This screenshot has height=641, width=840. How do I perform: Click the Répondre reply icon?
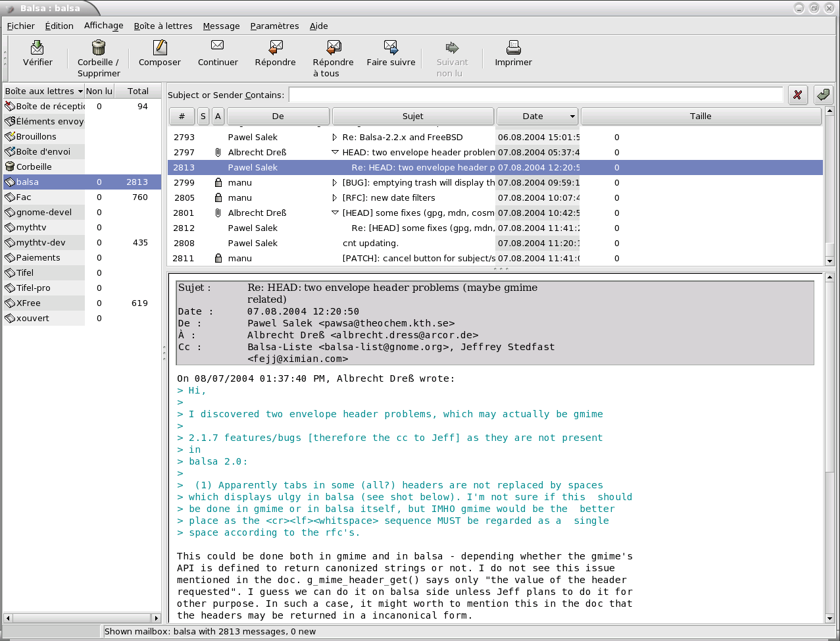click(x=276, y=47)
